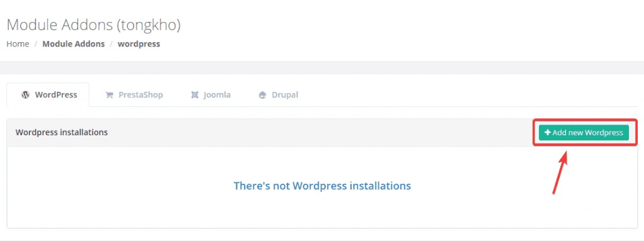Open Module Addons breadcrumb link
This screenshot has width=644, height=241.
[74, 43]
